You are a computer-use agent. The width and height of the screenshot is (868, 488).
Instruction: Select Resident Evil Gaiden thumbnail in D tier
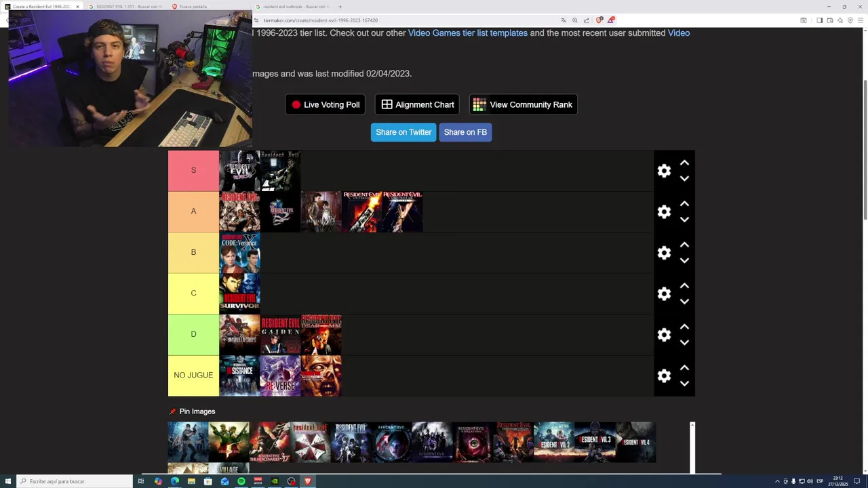(x=280, y=335)
